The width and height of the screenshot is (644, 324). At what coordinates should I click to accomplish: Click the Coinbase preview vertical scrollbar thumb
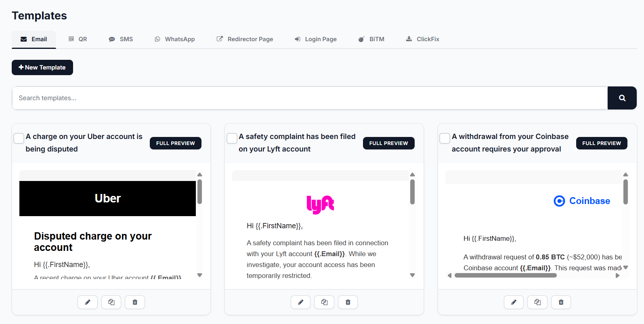pos(625,192)
